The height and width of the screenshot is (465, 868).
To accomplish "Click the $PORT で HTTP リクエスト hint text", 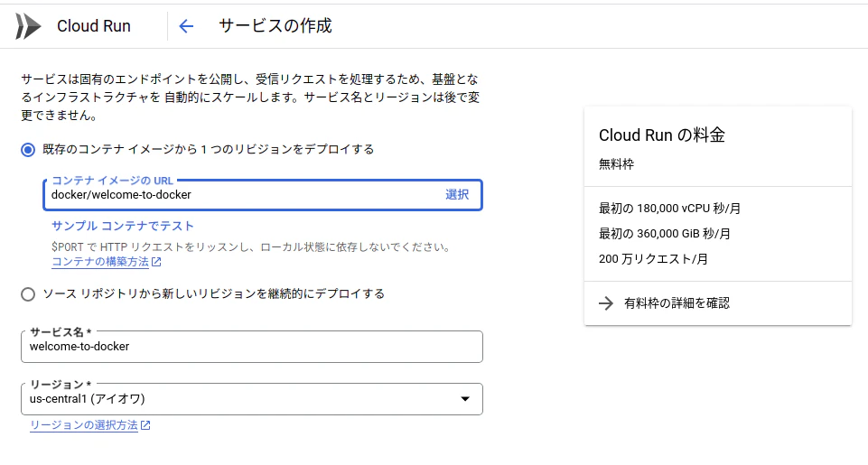I will 250,246.
